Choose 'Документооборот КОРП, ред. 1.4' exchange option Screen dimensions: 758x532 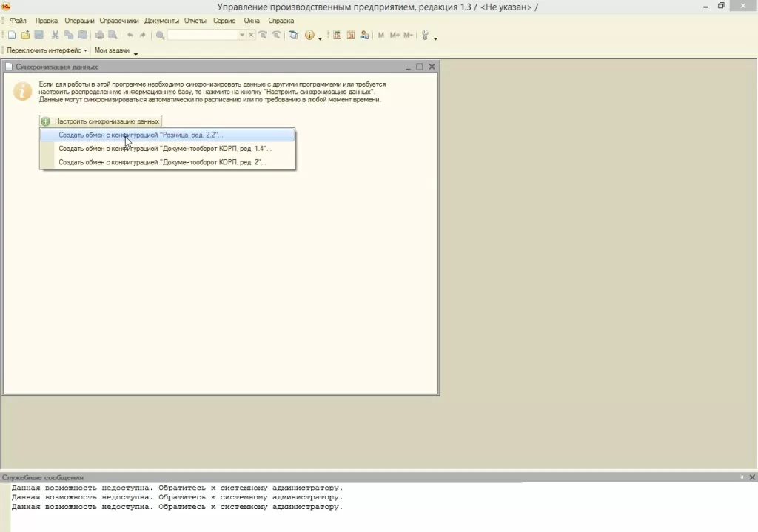[165, 148]
